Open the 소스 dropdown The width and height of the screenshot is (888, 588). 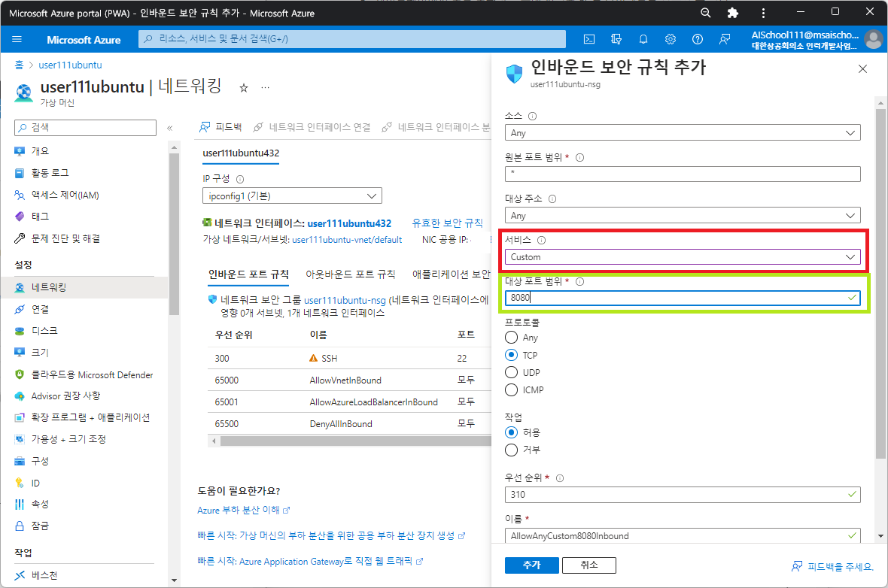click(683, 132)
